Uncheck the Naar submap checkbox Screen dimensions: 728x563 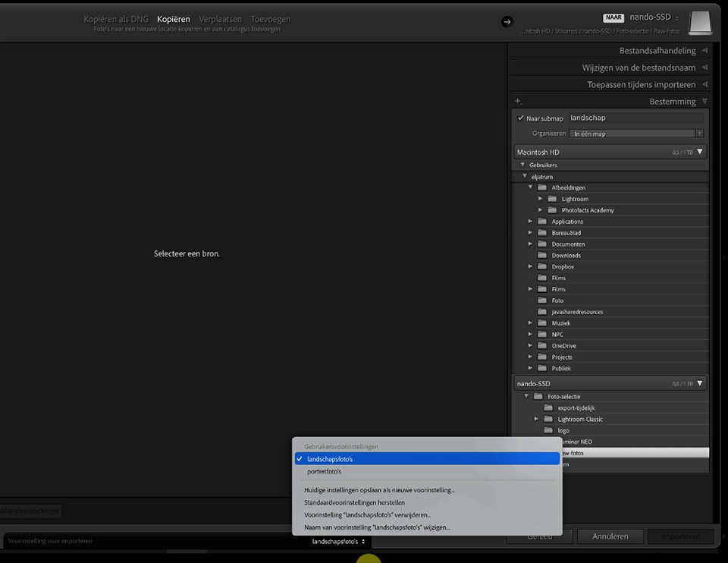(x=520, y=118)
